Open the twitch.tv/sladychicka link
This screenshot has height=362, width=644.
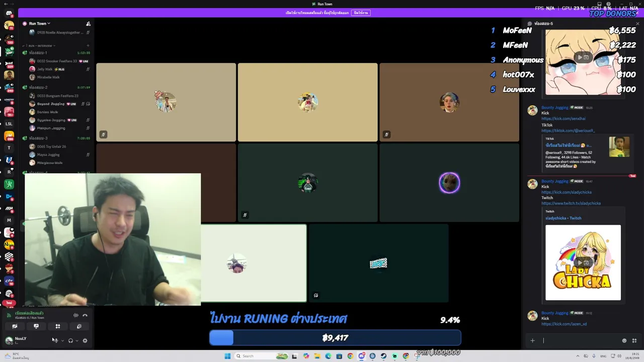(571, 203)
